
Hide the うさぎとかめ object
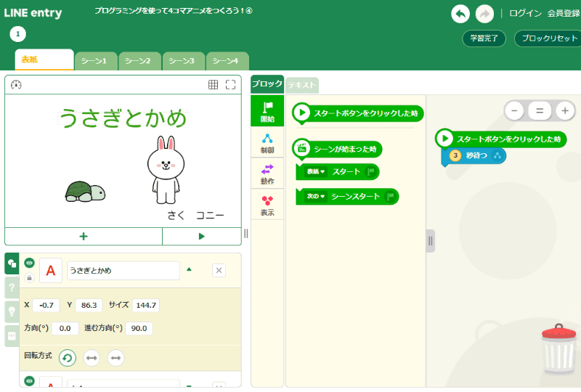pyautogui.click(x=29, y=263)
